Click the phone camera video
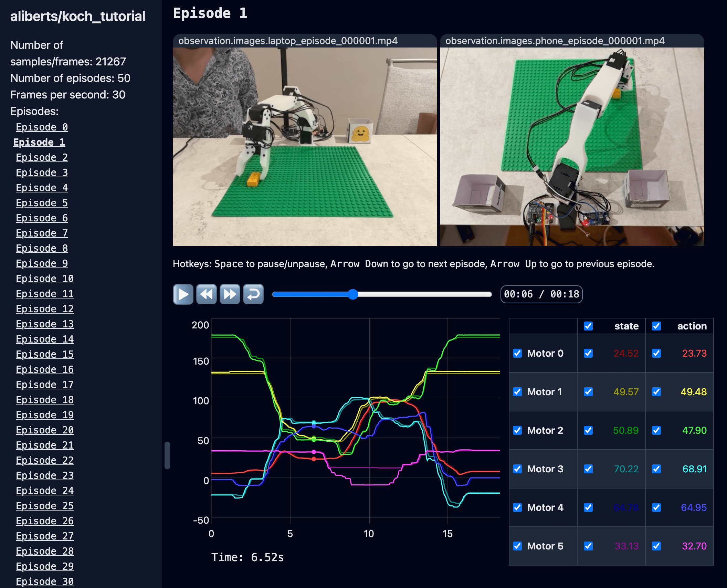Viewport: 727px width, 588px height. (x=572, y=146)
